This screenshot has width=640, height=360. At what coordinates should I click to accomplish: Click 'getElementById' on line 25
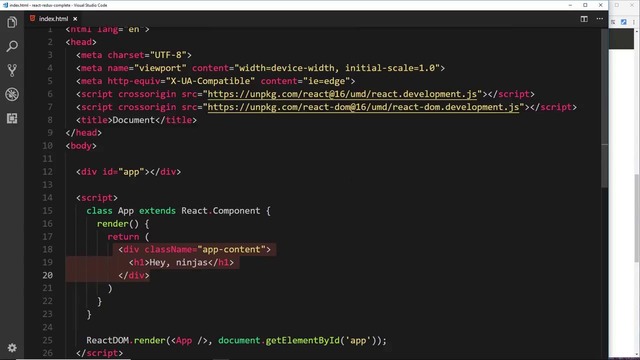[302, 340]
